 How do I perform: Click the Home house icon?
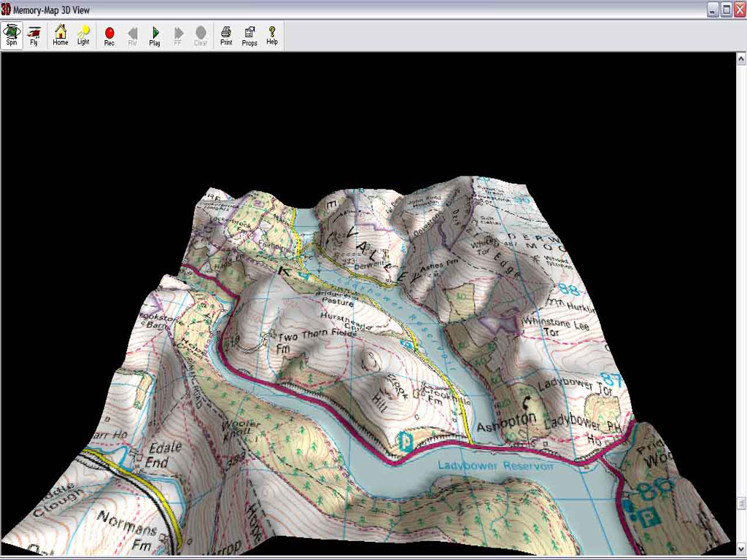61,36
